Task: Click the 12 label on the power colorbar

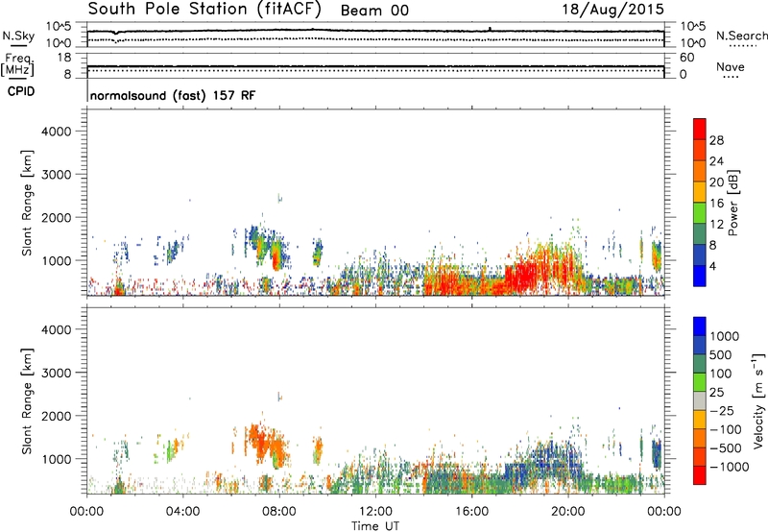Action: [716, 225]
